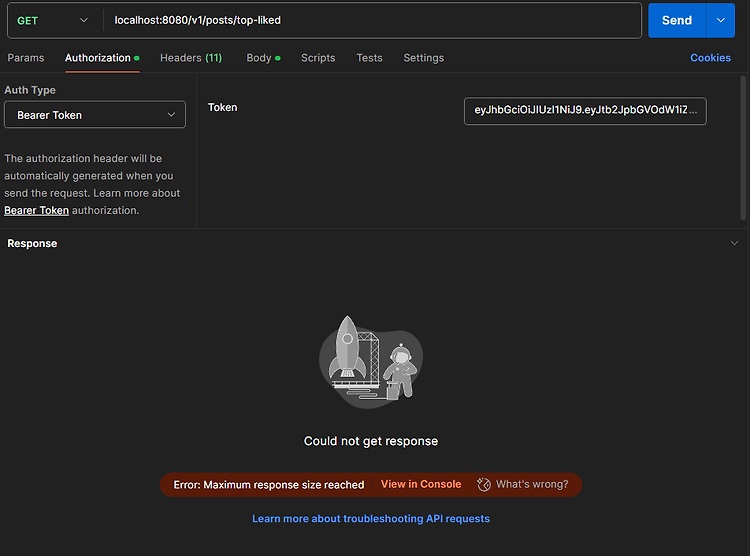Click the Response heading
Screen dimensions: 750x556
point(32,244)
